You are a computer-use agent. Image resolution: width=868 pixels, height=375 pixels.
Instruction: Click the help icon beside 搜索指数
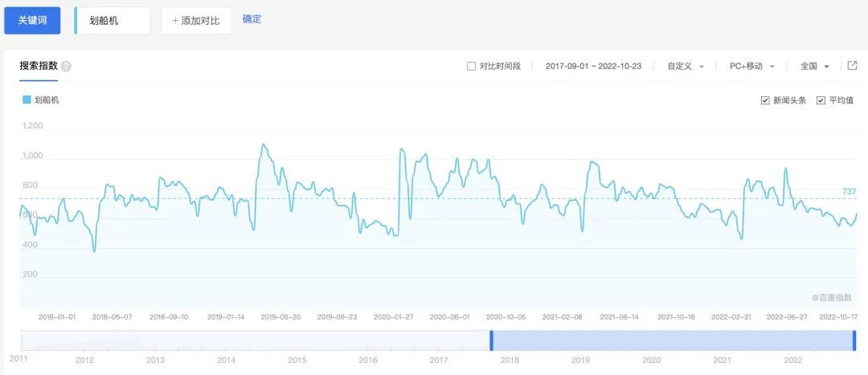tap(66, 67)
